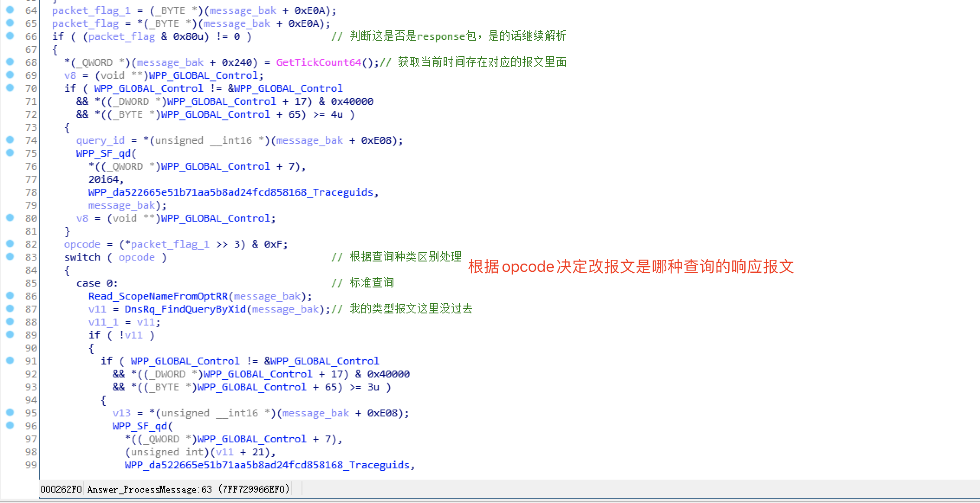Image resolution: width=980 pixels, height=503 pixels.
Task: Click the blue dot beside line 87
Action: click(x=10, y=308)
